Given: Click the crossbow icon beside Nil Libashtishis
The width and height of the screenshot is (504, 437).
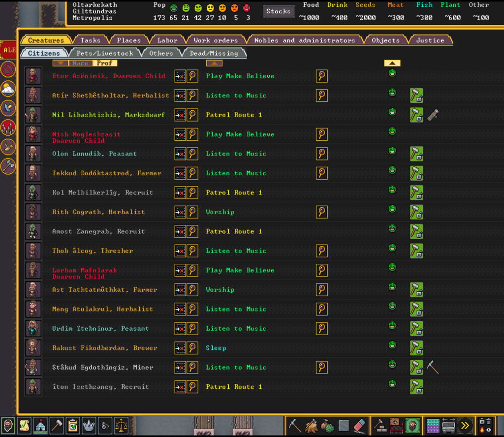Looking at the screenshot, I should (x=433, y=115).
